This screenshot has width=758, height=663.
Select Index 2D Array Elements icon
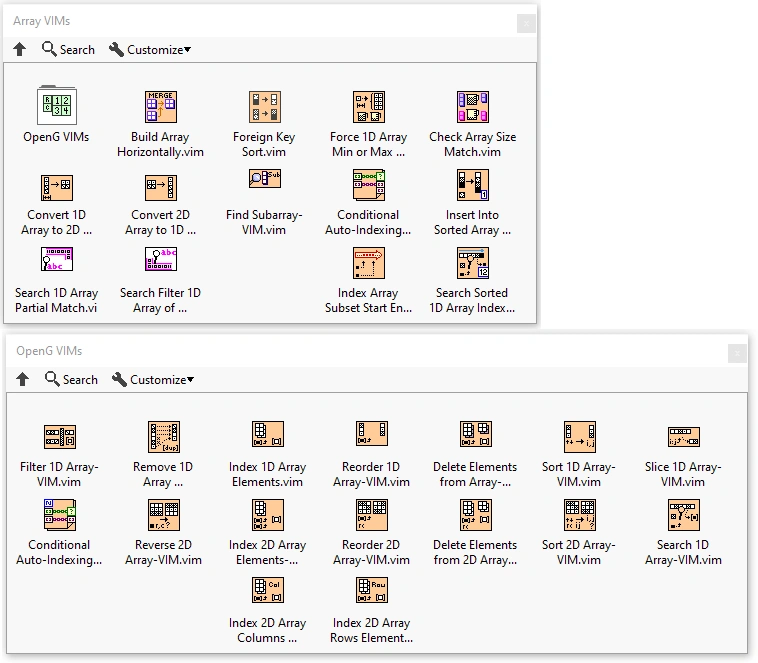tap(268, 515)
